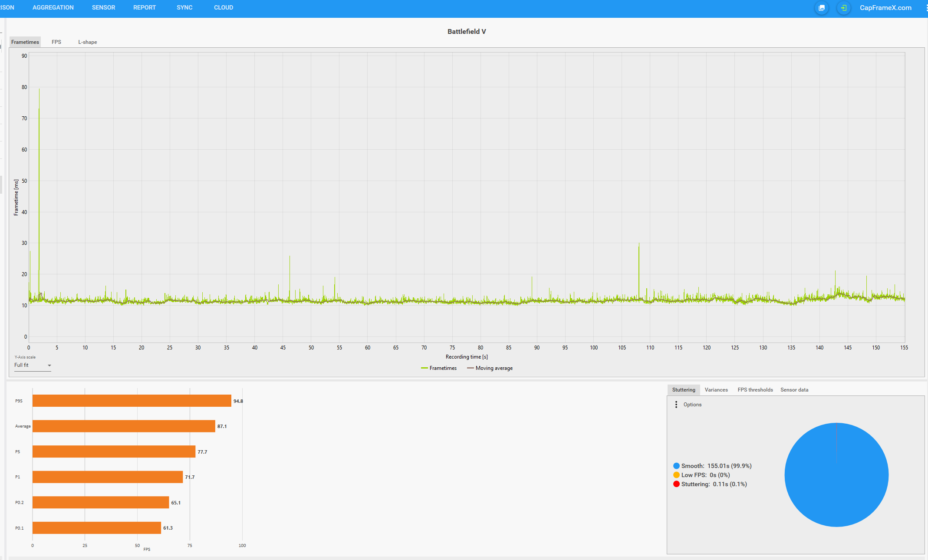This screenshot has width=928, height=560.
Task: Open the SENSOR menu item
Action: point(103,8)
